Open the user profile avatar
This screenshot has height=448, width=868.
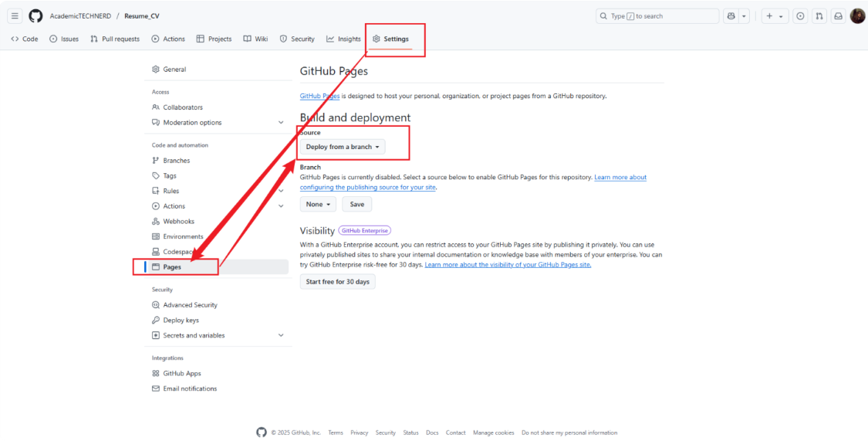(857, 16)
